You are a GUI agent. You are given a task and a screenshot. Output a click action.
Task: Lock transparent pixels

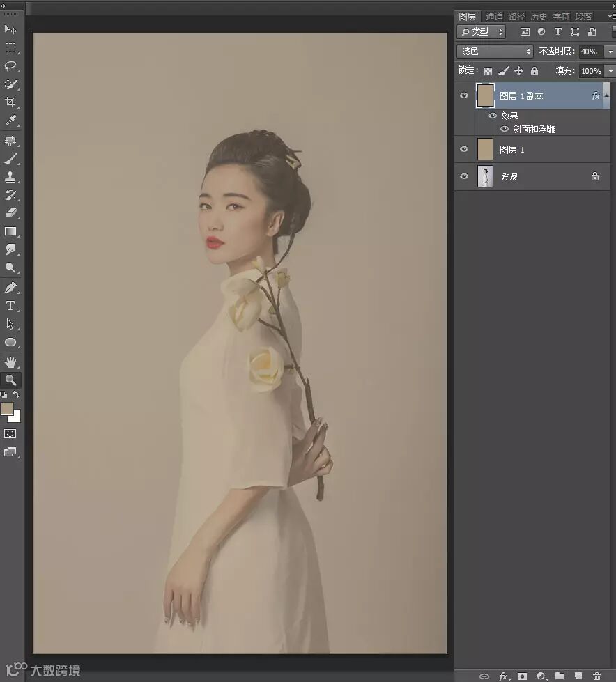point(488,71)
